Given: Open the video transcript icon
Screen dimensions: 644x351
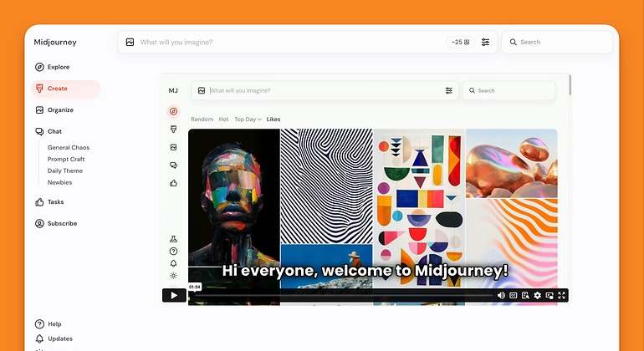Looking at the screenshot, I should pos(525,295).
